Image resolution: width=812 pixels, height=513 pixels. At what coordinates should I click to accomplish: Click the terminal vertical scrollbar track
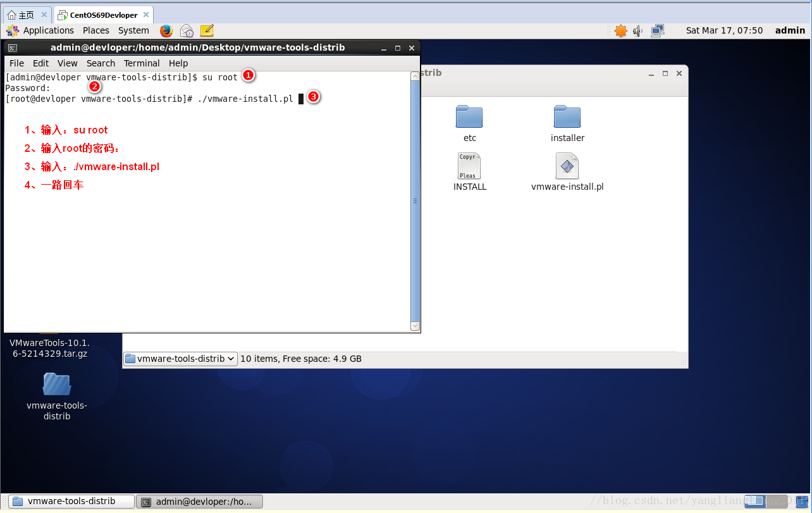[x=415, y=201]
